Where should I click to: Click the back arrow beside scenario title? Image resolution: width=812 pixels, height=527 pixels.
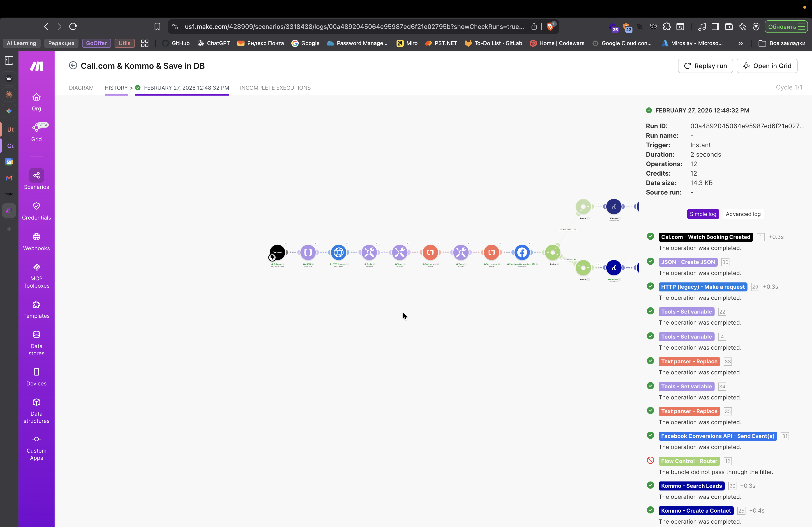(x=73, y=65)
